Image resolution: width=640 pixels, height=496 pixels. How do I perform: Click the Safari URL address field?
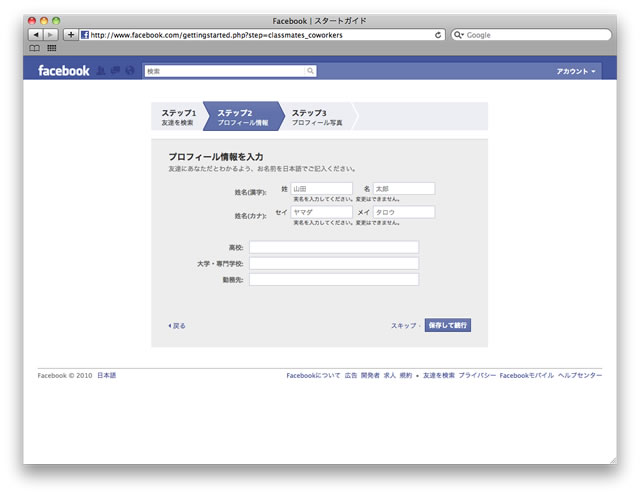(261, 35)
